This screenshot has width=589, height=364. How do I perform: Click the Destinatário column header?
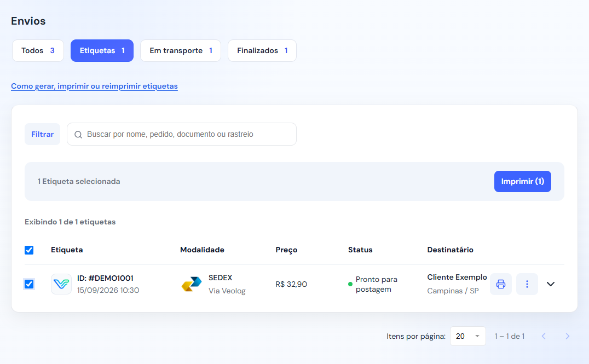pos(450,250)
